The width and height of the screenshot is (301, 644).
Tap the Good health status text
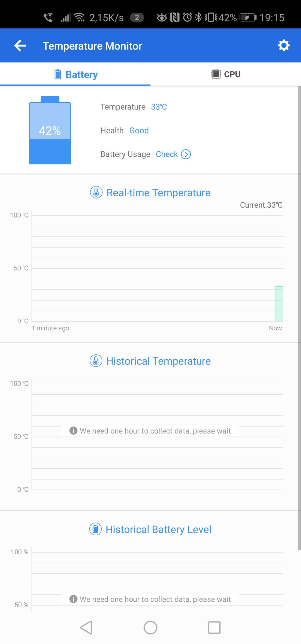pos(139,130)
